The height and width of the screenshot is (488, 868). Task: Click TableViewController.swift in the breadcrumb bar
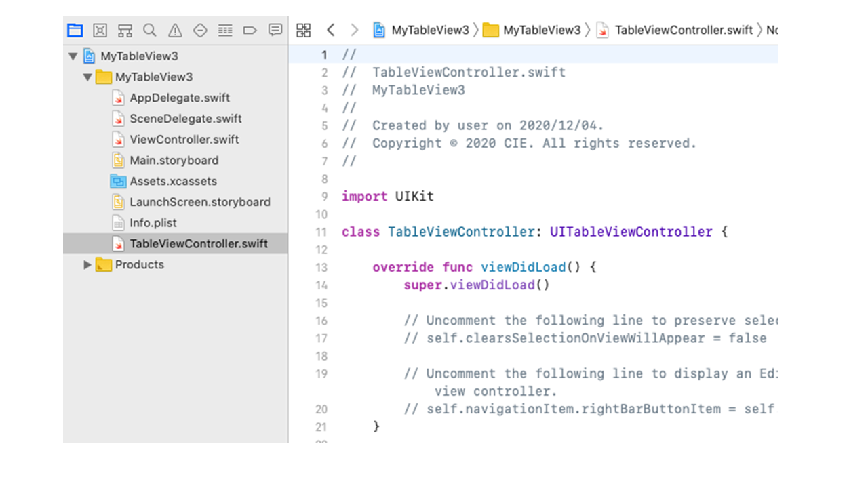(x=684, y=30)
